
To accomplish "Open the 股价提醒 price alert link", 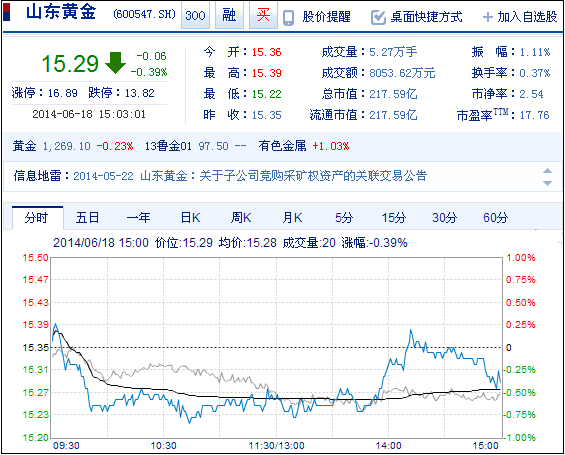I will point(326,17).
